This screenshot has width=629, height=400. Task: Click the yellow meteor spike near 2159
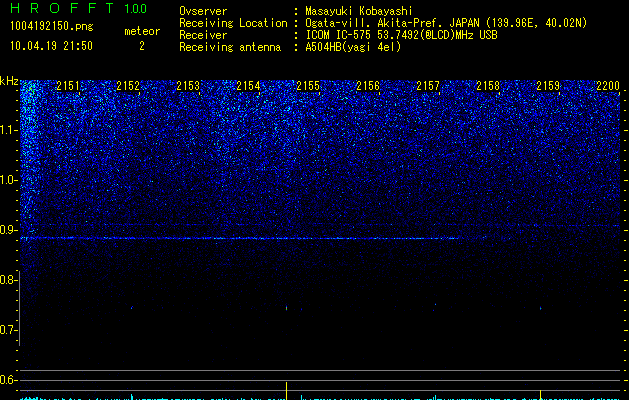pyautogui.click(x=540, y=395)
